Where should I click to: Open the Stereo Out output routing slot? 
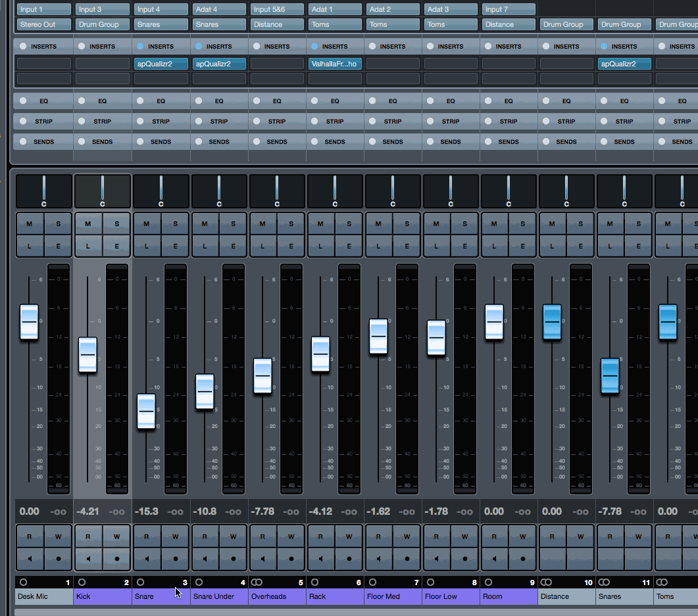[43, 24]
